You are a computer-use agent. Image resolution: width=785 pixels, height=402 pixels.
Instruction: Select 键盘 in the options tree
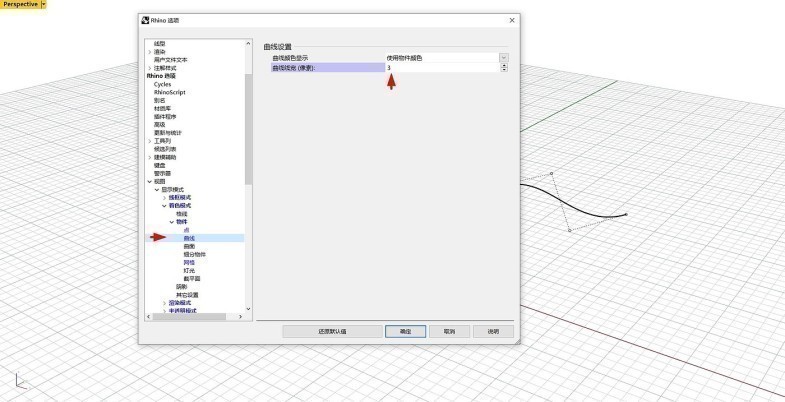pyautogui.click(x=160, y=165)
